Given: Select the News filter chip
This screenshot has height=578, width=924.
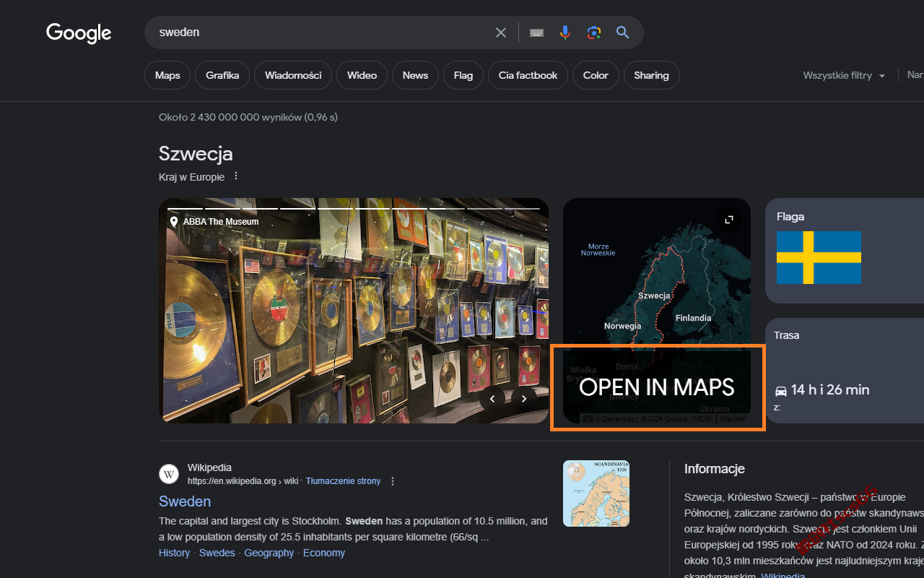Looking at the screenshot, I should click(415, 75).
